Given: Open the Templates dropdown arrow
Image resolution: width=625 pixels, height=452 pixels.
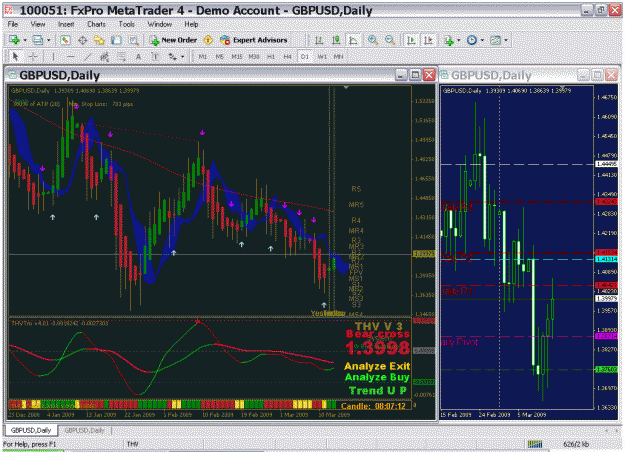Looking at the screenshot, I should point(506,40).
